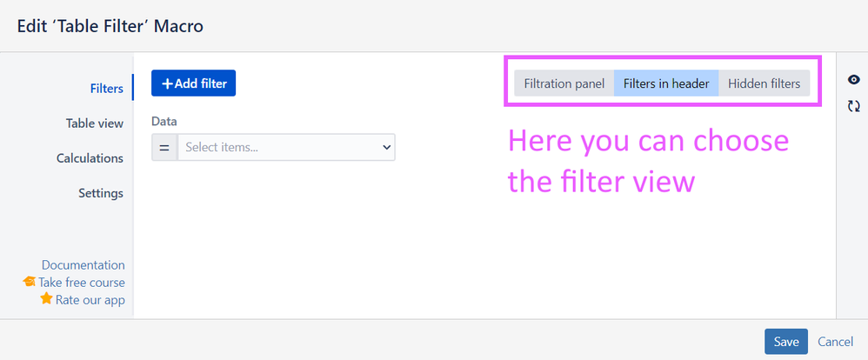The image size is (868, 360).
Task: Click the equals operator button beside Data
Action: 164,147
